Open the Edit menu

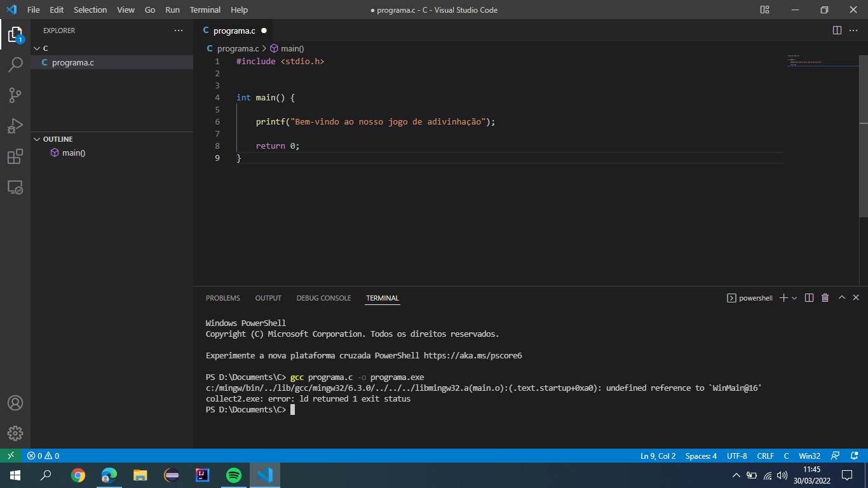tap(57, 10)
